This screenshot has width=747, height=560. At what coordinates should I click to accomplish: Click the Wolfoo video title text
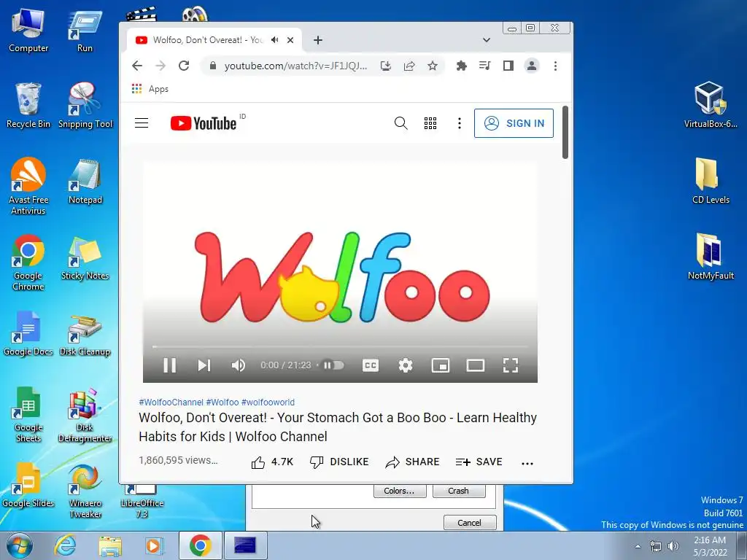tap(338, 427)
